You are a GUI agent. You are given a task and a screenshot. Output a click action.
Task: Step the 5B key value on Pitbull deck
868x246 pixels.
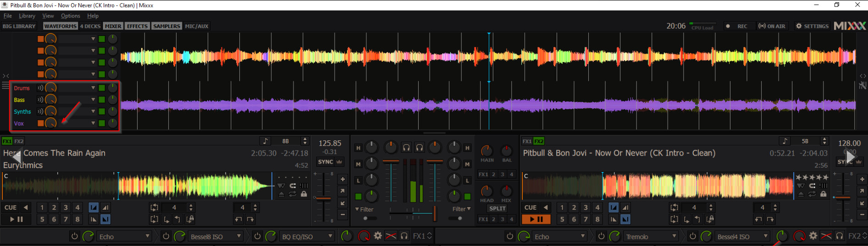[x=824, y=141]
